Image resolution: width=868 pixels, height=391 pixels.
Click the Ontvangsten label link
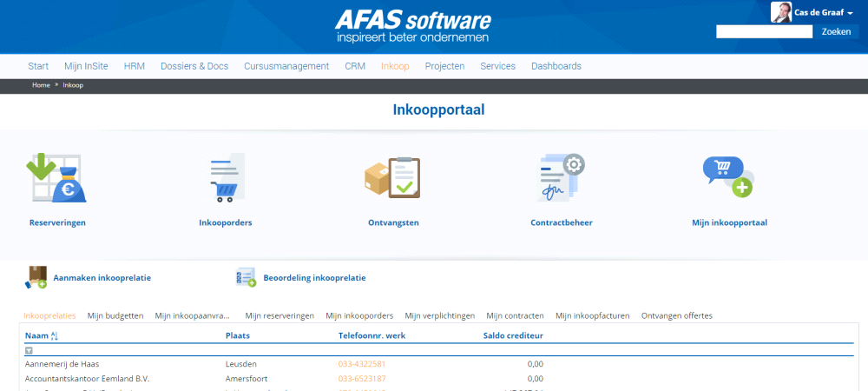tap(393, 222)
